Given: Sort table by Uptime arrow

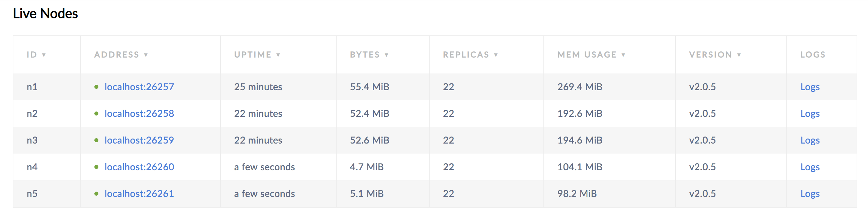Looking at the screenshot, I should 278,55.
